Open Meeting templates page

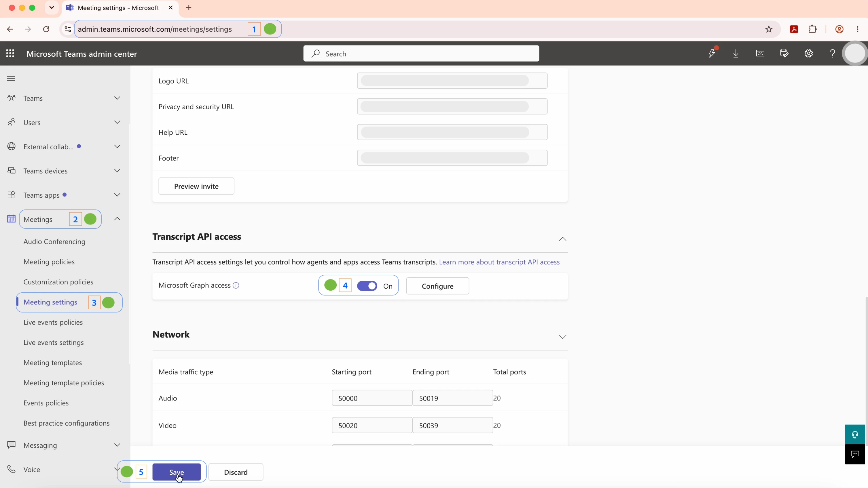53,363
